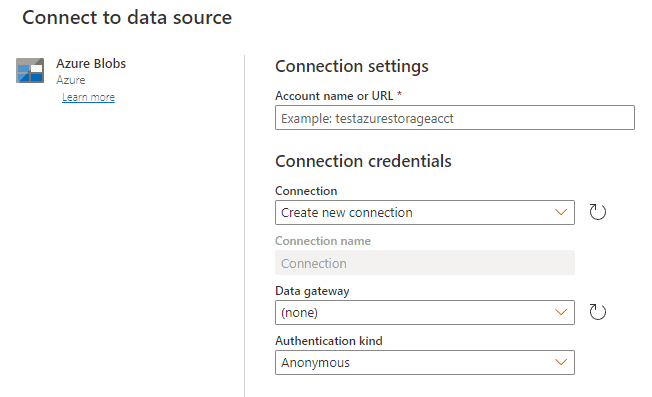Click the Authentication kind label
Viewport: 652px width, 397px height.
pyautogui.click(x=328, y=341)
